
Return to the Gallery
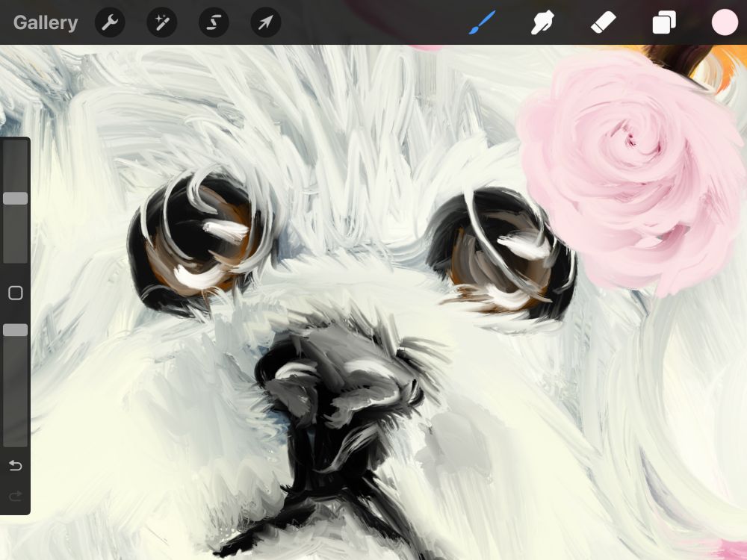point(46,22)
